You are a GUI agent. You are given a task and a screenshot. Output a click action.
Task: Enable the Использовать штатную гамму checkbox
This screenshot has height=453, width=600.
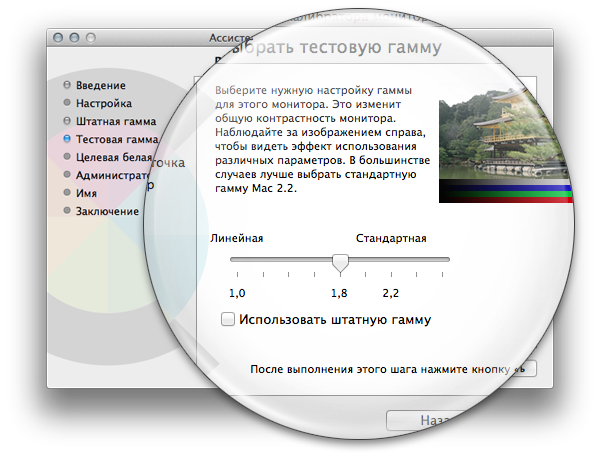[x=228, y=319]
